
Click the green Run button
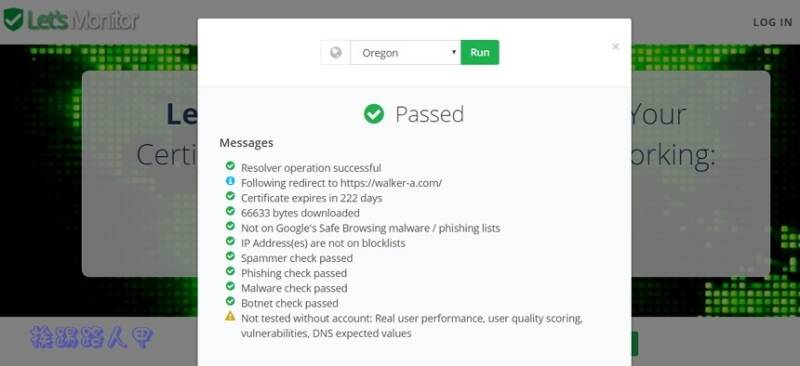480,53
